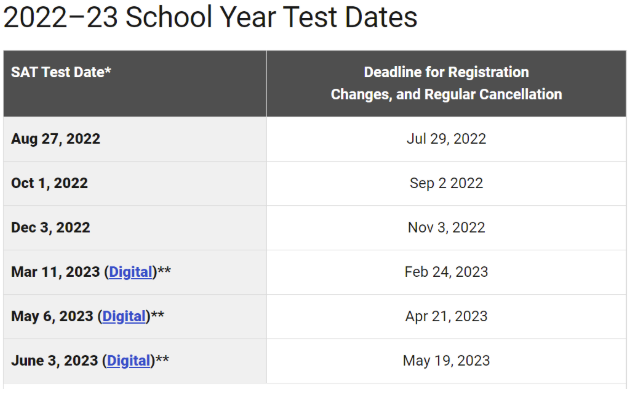This screenshot has width=633, height=395.
Task: Select the May 19, 2023 deadline cell
Action: [x=446, y=361]
